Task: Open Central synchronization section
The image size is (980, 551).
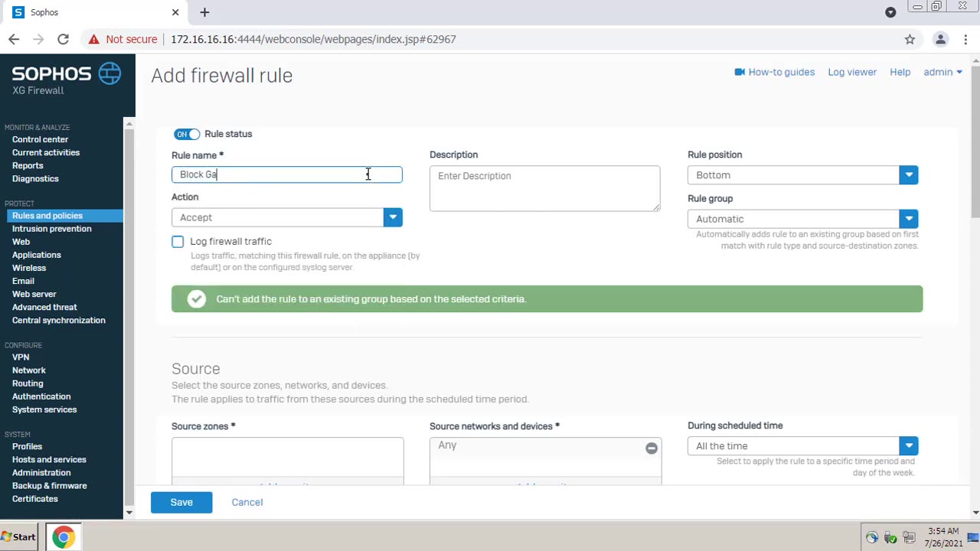Action: (58, 320)
